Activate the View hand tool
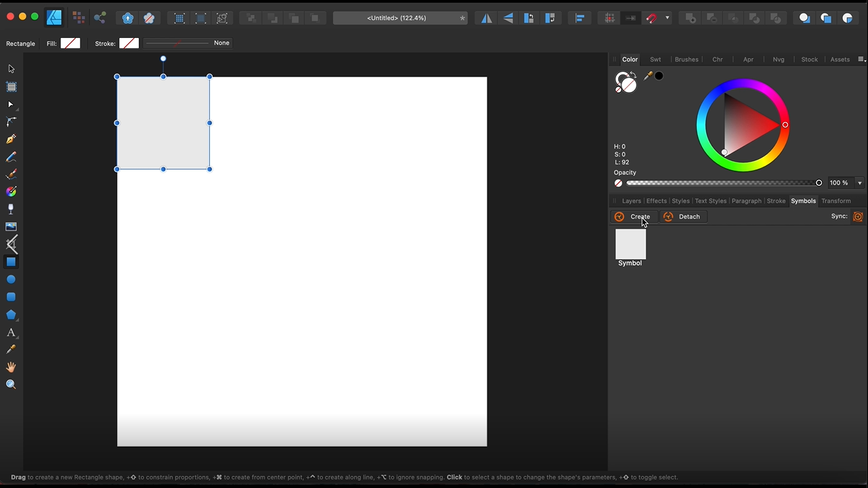Viewport: 868px width, 488px height. tap(11, 367)
